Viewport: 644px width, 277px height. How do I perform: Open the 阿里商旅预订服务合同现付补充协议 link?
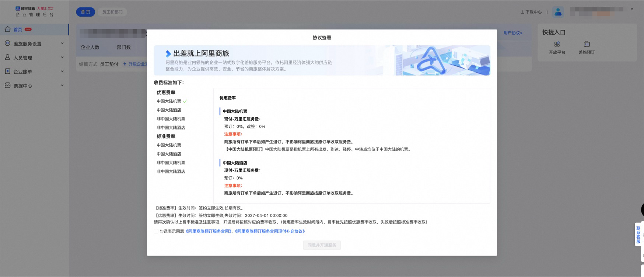click(x=270, y=231)
